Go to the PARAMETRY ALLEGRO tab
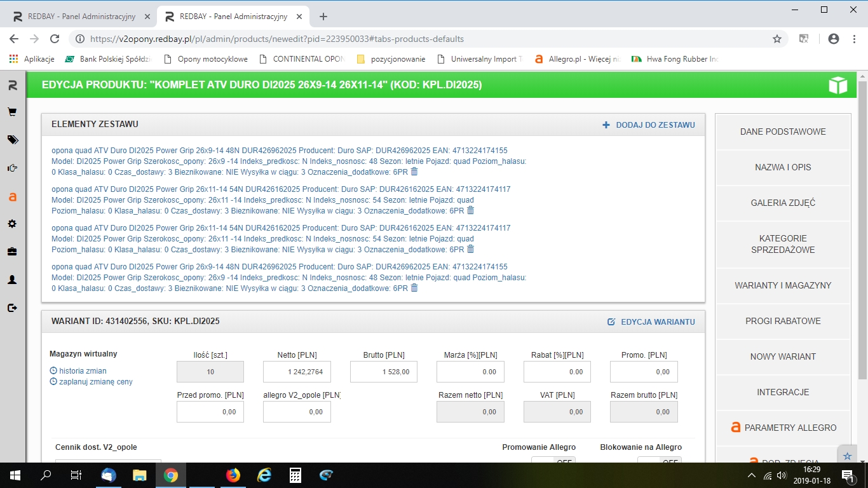The width and height of the screenshot is (868, 488). tap(783, 428)
